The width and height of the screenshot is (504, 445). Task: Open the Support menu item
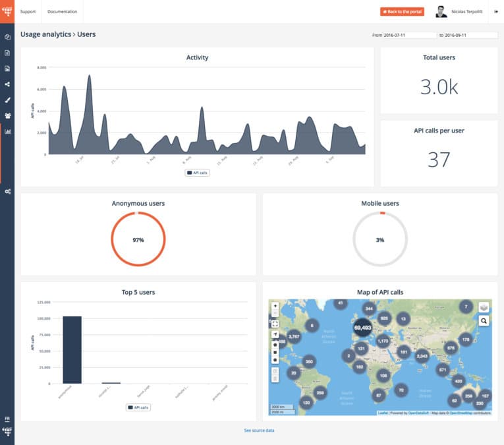(28, 12)
